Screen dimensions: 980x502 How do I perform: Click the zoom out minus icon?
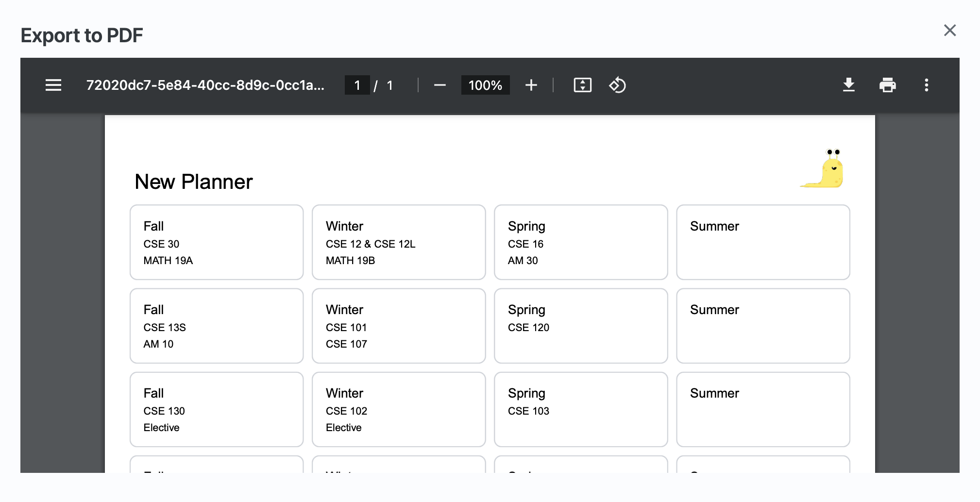click(439, 85)
